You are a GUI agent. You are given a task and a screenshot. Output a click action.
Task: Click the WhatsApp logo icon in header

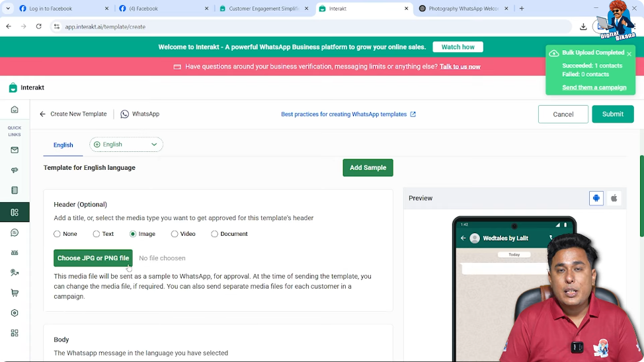coord(124,114)
